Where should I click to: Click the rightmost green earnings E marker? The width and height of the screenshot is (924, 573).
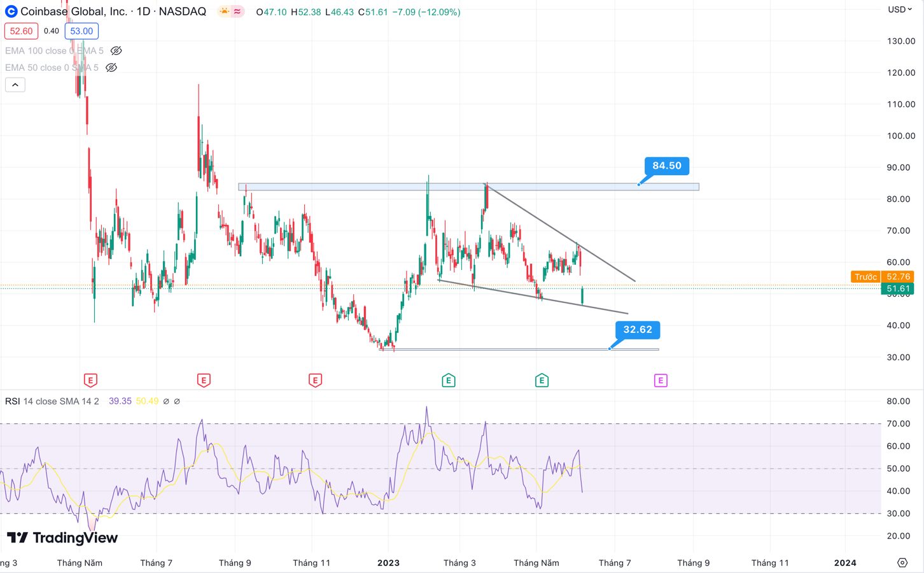[542, 381]
